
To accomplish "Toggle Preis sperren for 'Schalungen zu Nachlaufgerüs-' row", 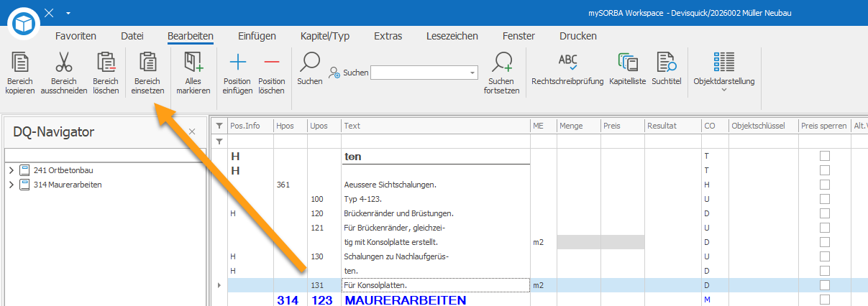I will click(825, 256).
